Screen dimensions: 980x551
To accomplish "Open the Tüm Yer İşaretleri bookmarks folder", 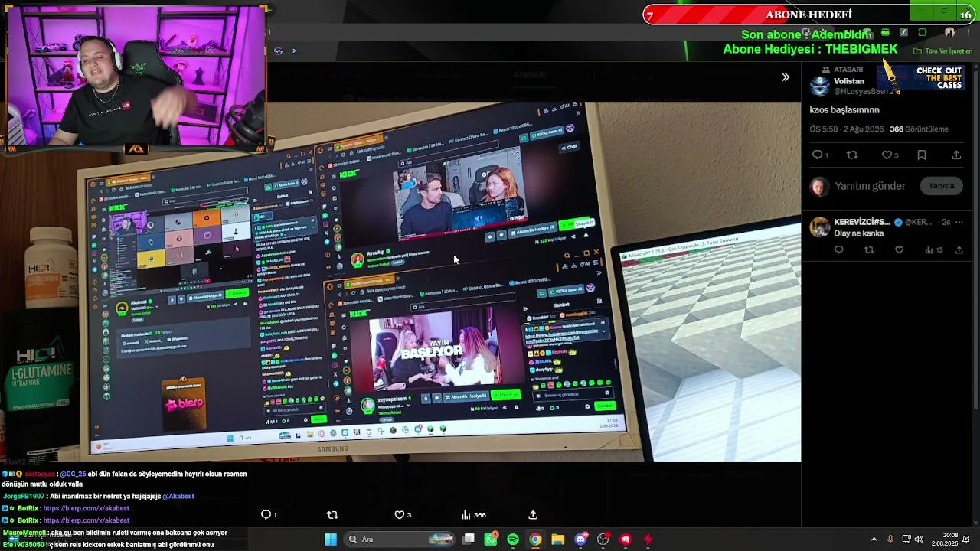I will [x=942, y=51].
